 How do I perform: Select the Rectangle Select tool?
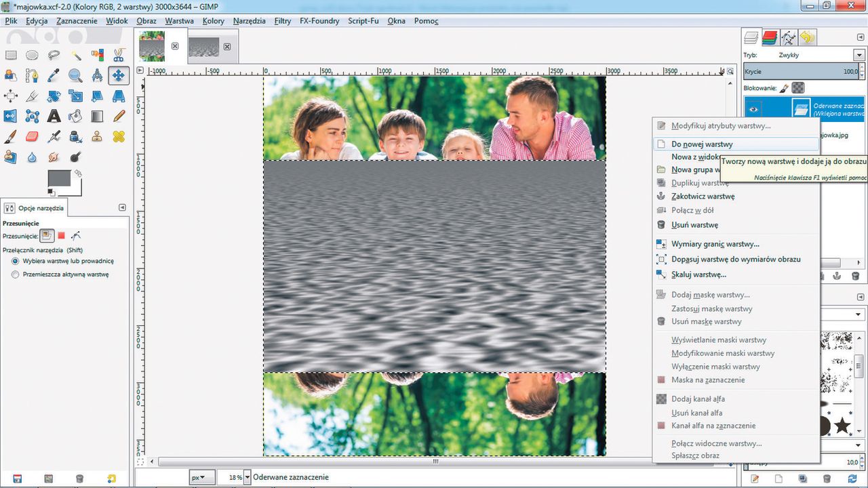[x=11, y=56]
